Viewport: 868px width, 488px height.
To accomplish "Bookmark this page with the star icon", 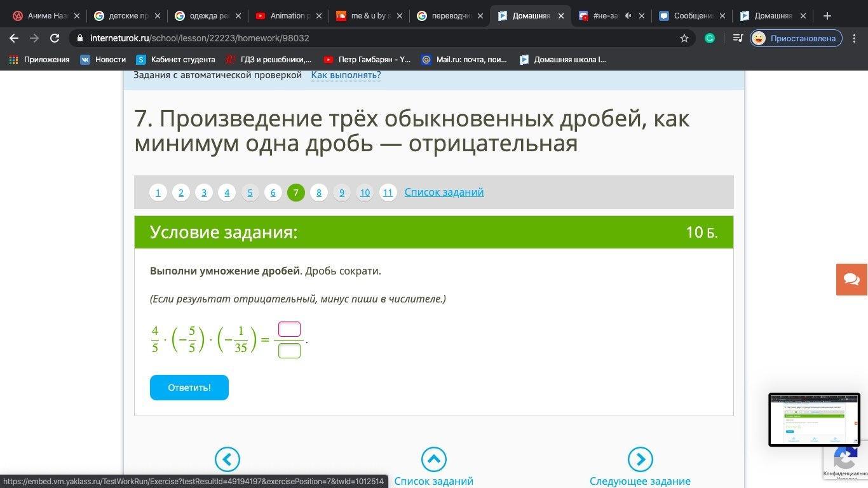I will (x=684, y=38).
